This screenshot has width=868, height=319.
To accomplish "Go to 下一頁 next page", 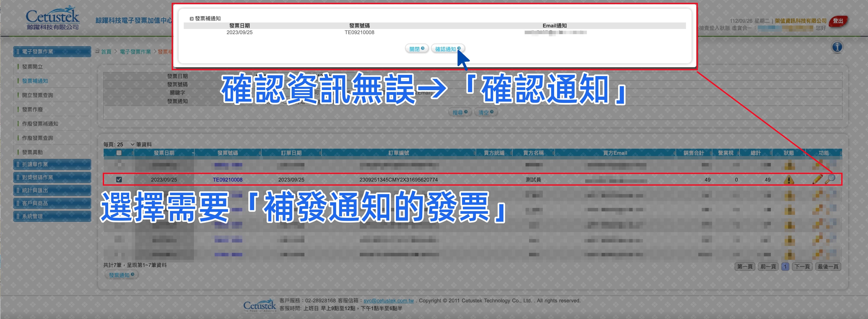I will tap(802, 266).
